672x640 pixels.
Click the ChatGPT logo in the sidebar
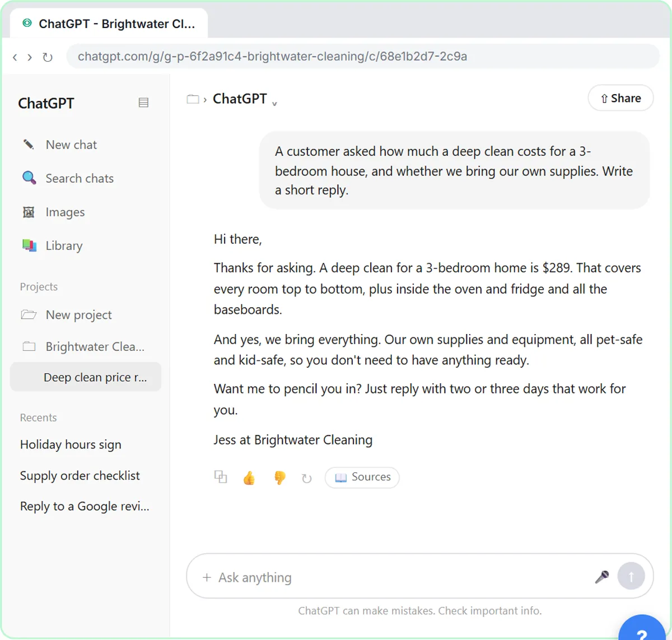[x=46, y=103]
